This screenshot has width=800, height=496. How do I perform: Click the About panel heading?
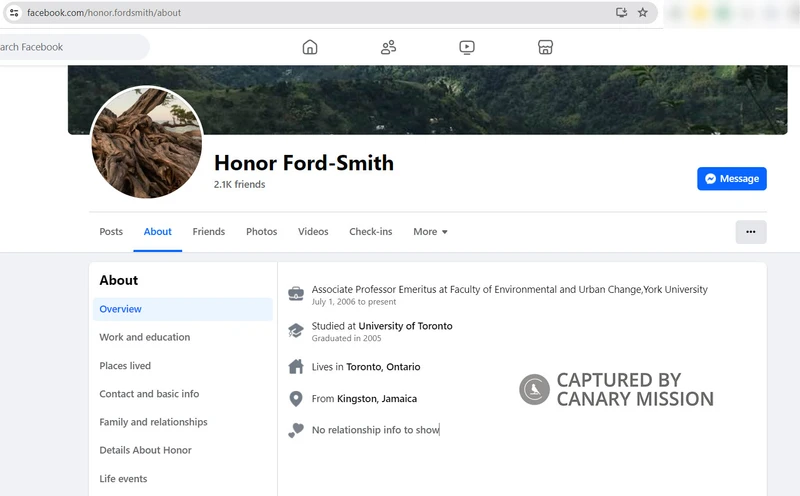119,280
